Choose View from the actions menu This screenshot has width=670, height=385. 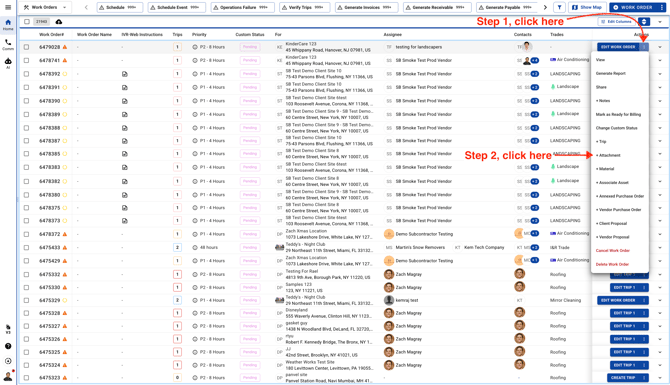click(600, 60)
